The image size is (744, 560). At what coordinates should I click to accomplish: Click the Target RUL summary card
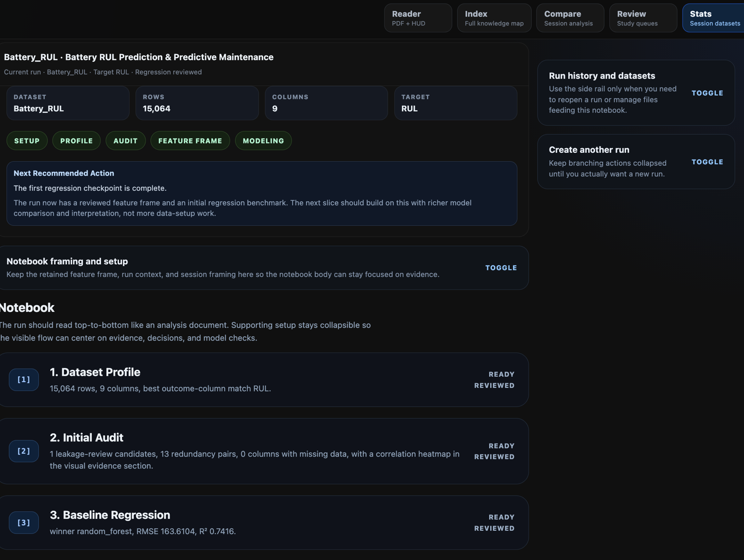tap(456, 103)
